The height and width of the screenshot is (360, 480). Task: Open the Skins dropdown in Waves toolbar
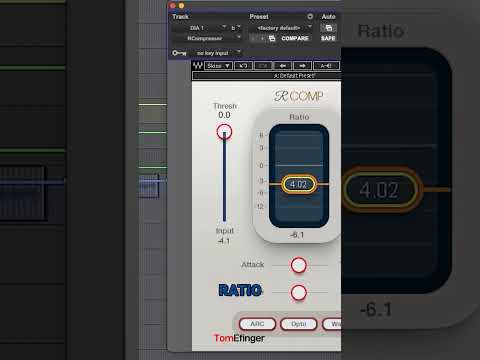[218, 66]
